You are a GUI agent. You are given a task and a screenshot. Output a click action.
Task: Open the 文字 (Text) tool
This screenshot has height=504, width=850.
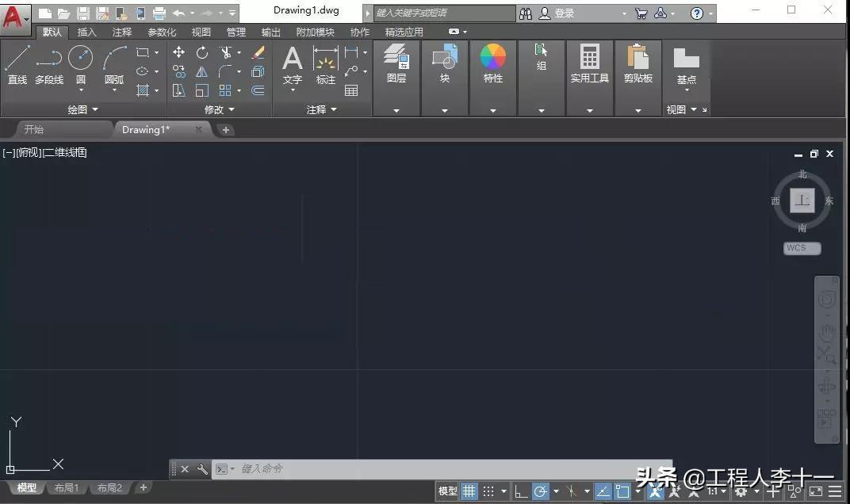pos(292,65)
